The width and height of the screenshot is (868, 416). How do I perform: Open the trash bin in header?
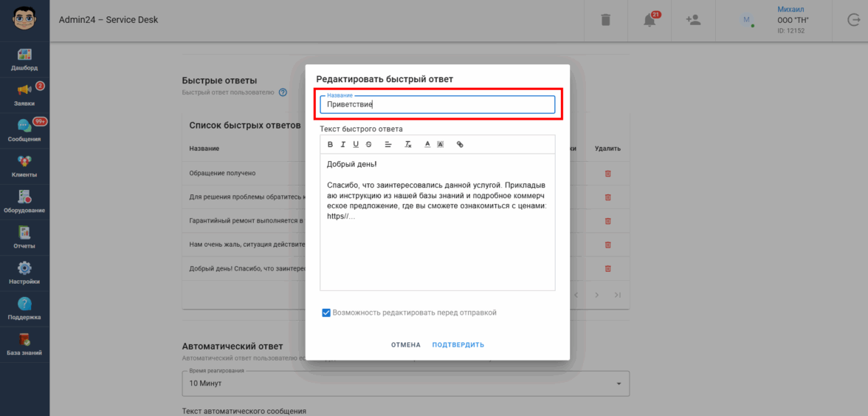[x=605, y=20]
